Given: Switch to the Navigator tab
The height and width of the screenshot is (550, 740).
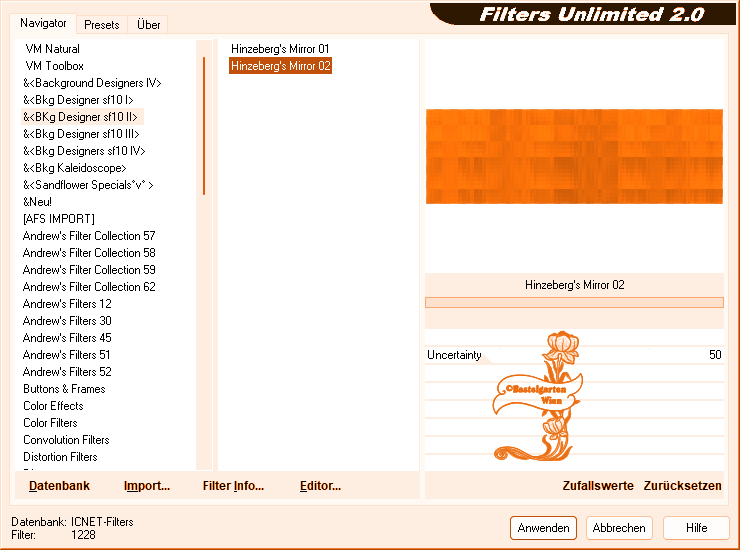Looking at the screenshot, I should [x=43, y=23].
